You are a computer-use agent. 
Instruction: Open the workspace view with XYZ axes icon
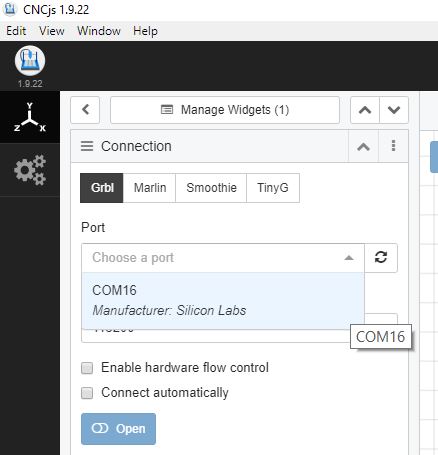(30, 117)
